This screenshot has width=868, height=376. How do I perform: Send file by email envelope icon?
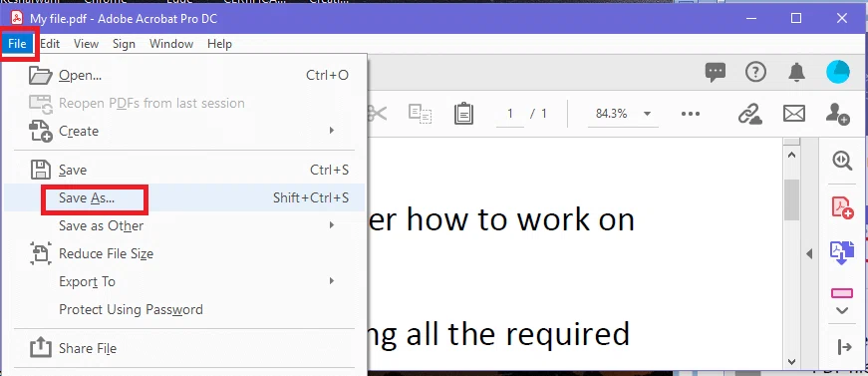coord(794,114)
